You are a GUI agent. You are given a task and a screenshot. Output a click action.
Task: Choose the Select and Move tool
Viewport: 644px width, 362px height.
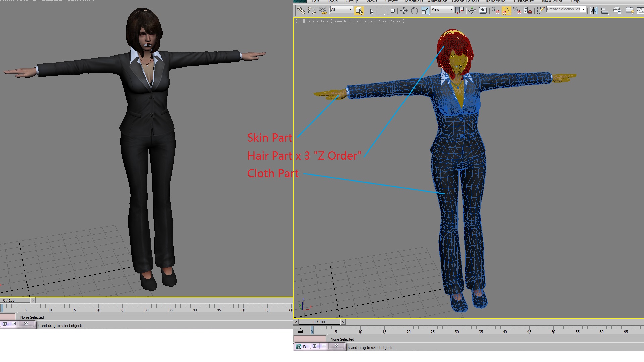404,11
